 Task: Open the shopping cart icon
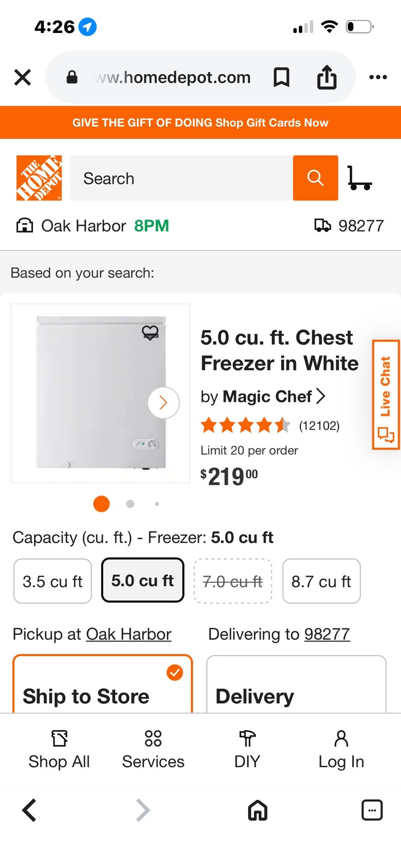[x=359, y=178]
